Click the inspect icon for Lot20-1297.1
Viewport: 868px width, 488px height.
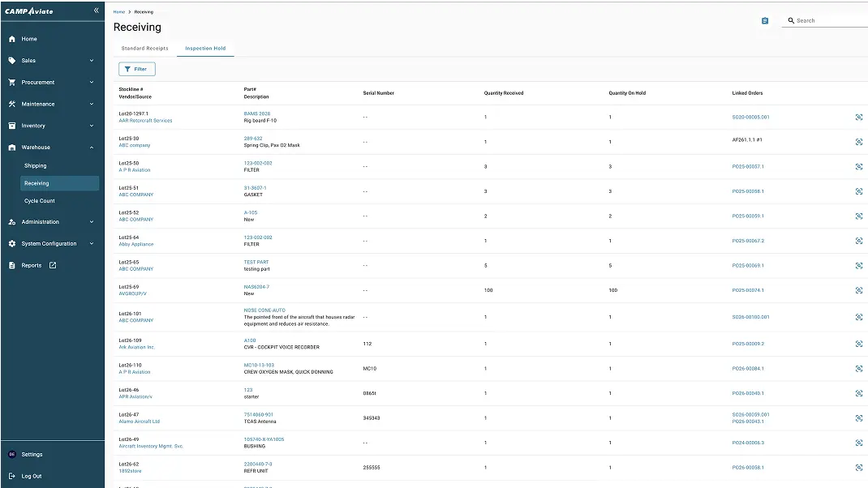(x=858, y=118)
